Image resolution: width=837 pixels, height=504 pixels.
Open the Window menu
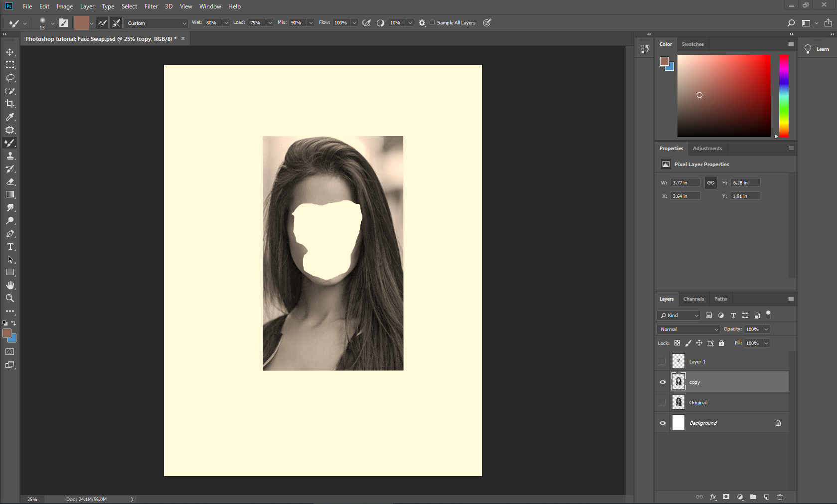(210, 6)
